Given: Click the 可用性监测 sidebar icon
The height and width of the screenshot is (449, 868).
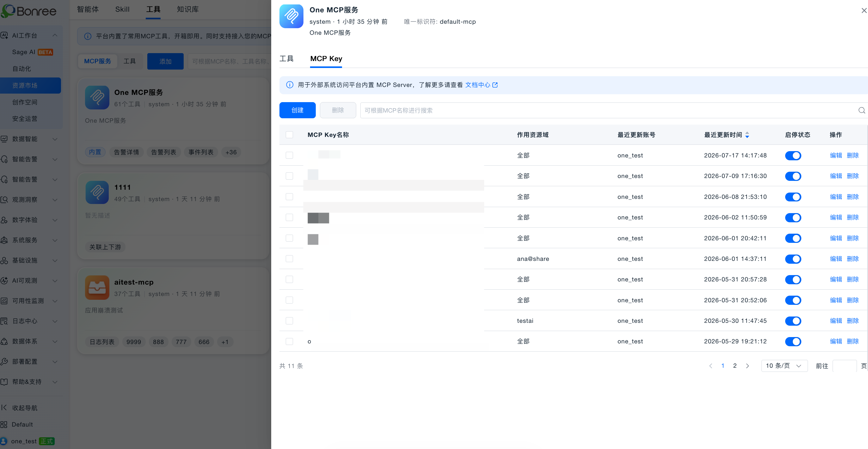Looking at the screenshot, I should point(4,301).
